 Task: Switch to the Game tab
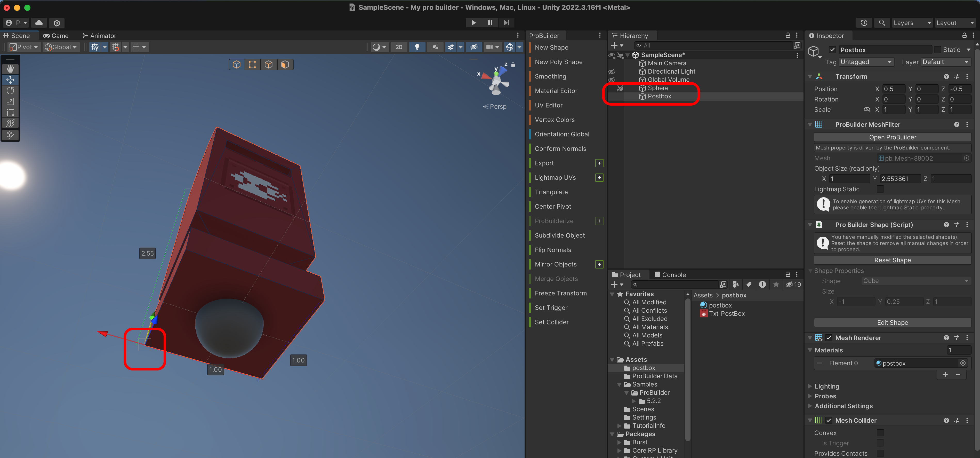tap(56, 36)
